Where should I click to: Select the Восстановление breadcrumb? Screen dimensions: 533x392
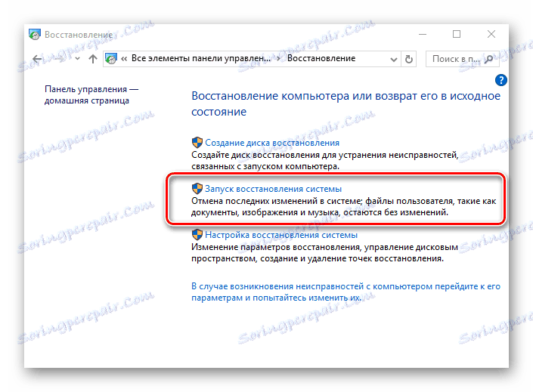point(321,58)
